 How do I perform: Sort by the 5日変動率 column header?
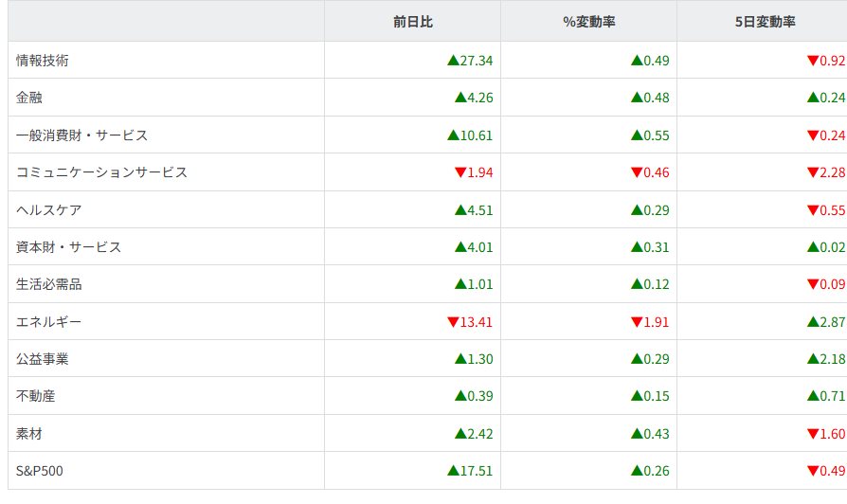(765, 22)
